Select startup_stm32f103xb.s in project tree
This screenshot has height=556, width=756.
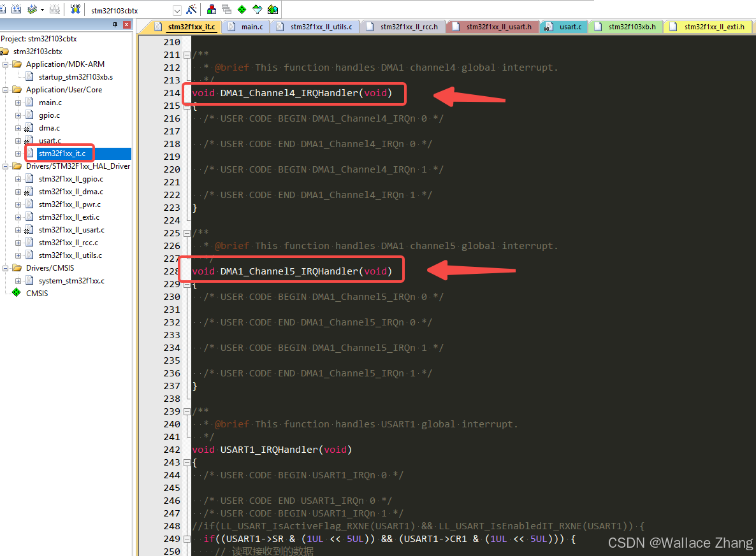tap(76, 77)
